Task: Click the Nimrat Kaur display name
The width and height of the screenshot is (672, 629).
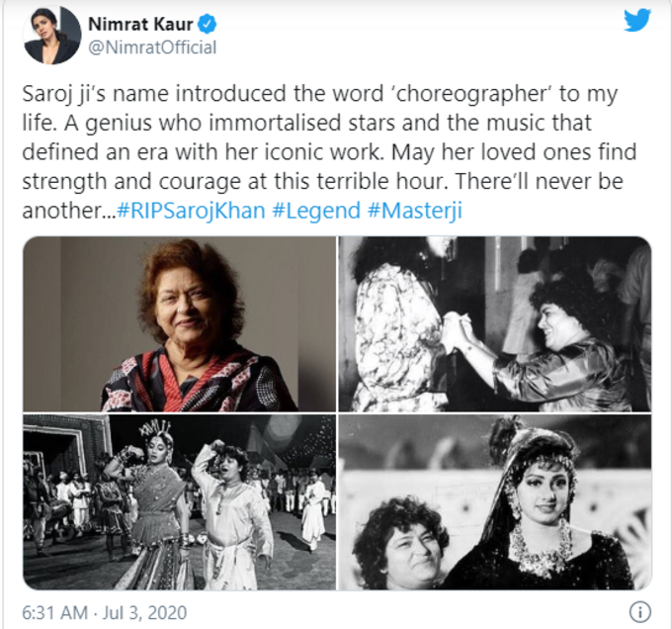Action: click(140, 24)
